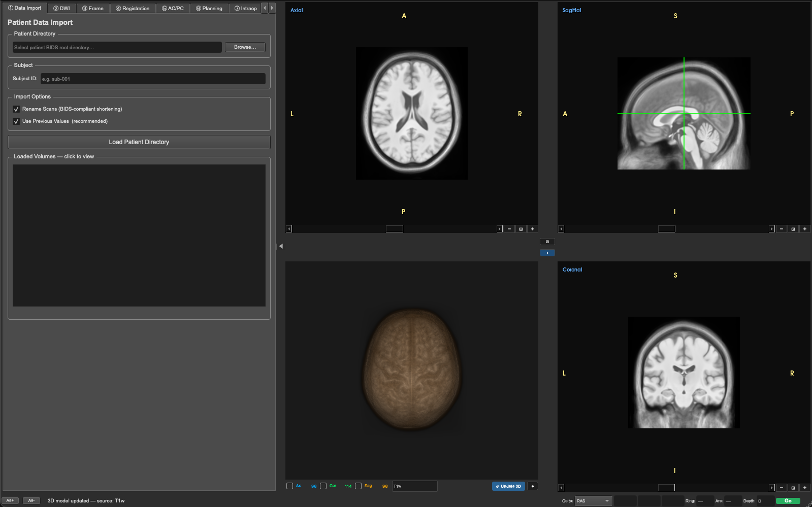Open the Data Import tab
812x507 pixels.
[x=24, y=8]
